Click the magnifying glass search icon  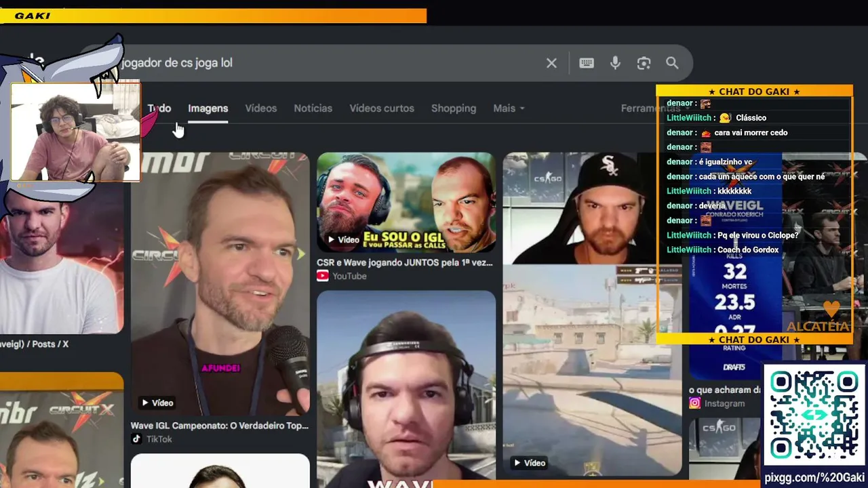[672, 63]
